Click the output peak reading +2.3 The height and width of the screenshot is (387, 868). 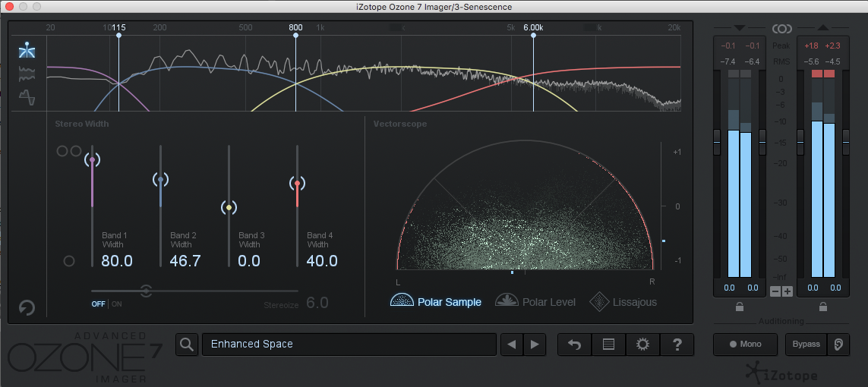click(x=832, y=46)
